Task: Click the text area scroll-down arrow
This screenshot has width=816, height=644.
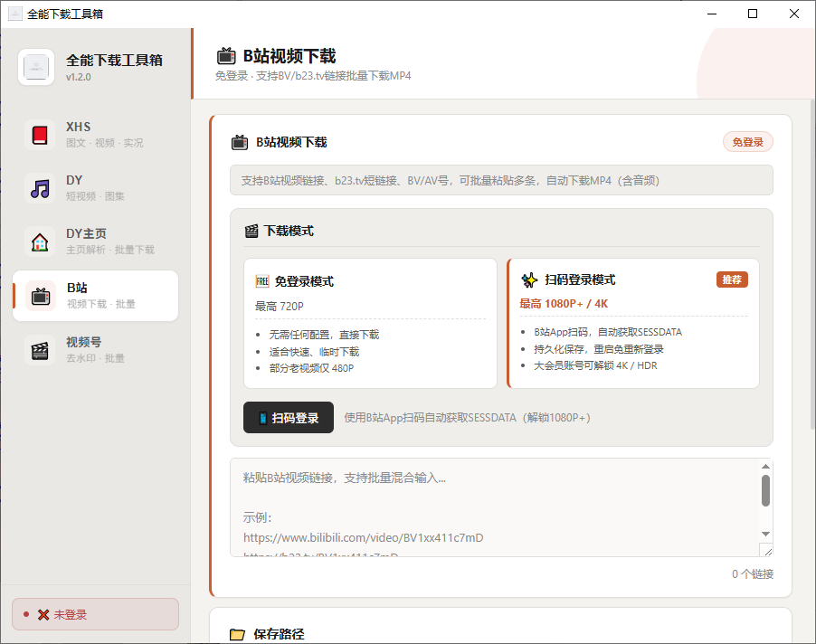Action: (x=765, y=534)
